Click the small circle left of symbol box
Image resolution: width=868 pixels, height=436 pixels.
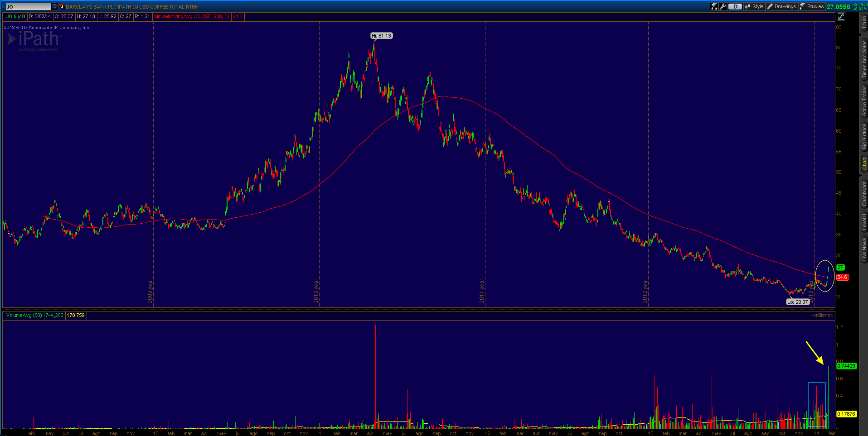2,7
